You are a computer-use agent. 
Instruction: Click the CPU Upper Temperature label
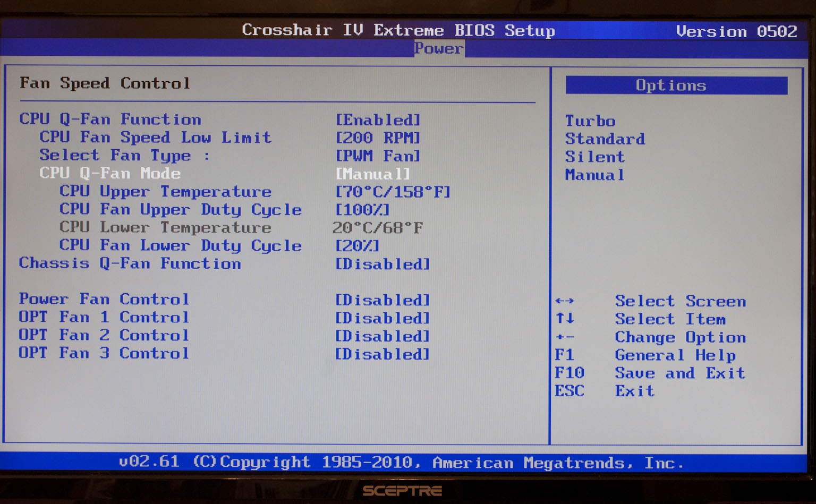(x=165, y=192)
